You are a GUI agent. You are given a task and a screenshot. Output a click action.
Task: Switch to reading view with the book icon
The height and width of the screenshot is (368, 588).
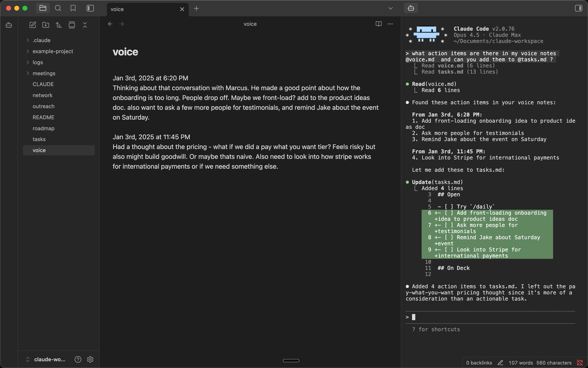click(379, 24)
